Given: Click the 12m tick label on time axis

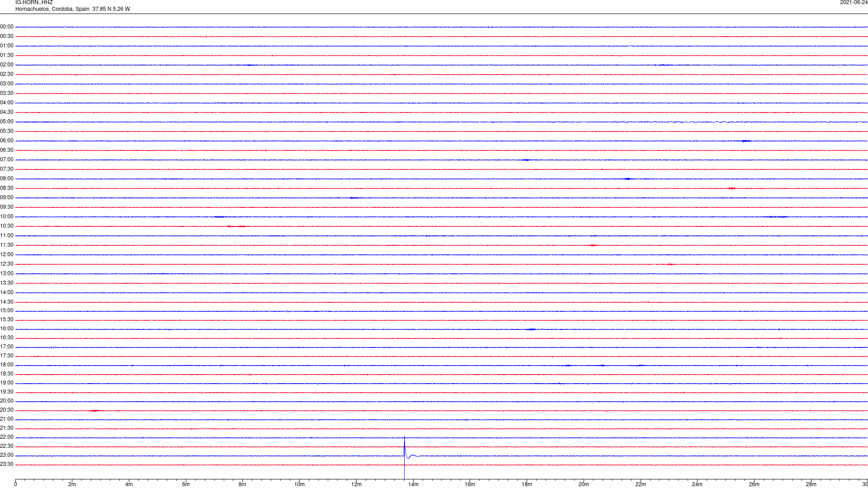Looking at the screenshot, I should (356, 484).
